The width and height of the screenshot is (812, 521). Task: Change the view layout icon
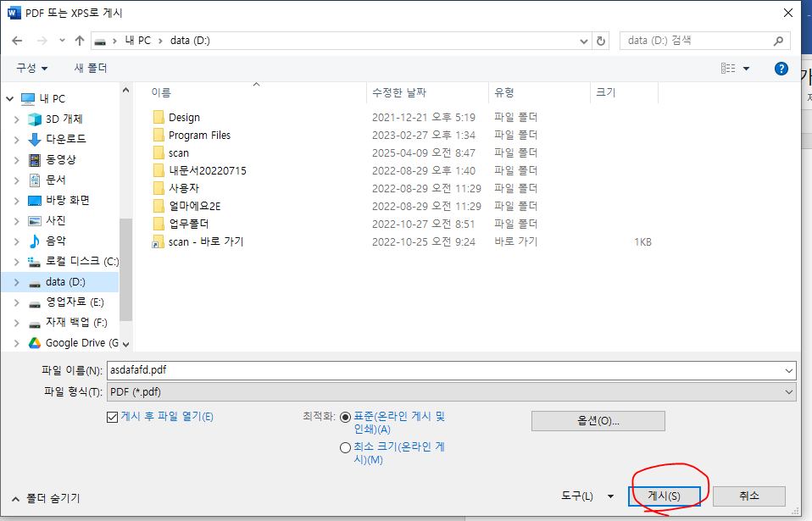[728, 69]
